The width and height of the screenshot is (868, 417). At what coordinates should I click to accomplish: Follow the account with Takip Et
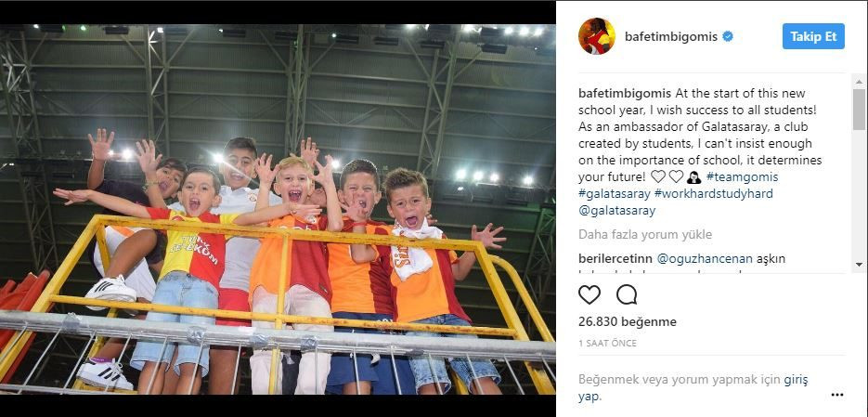tap(813, 36)
